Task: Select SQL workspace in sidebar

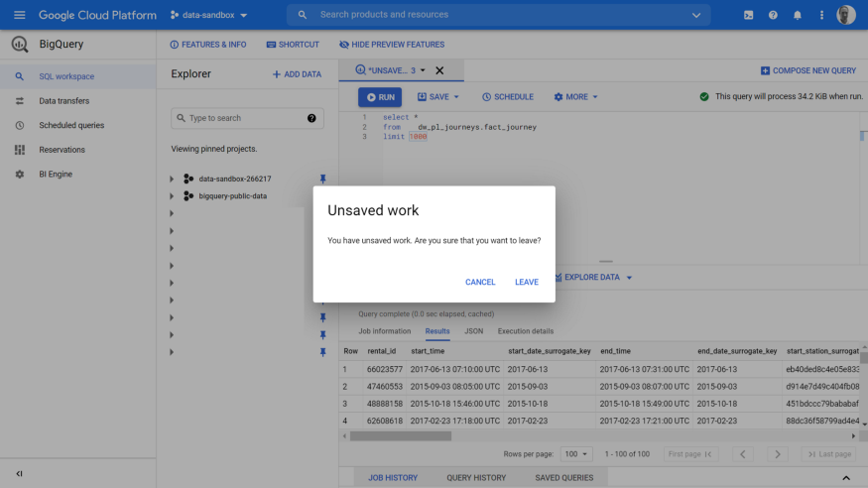Action: click(78, 76)
